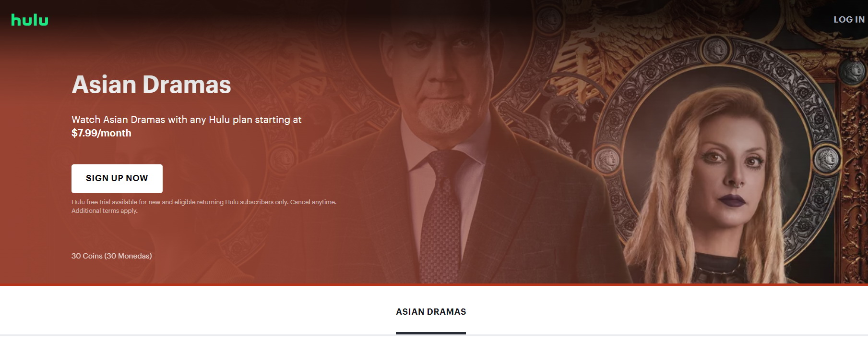Click the Additional terms apply text
This screenshot has width=868, height=357.
point(105,211)
